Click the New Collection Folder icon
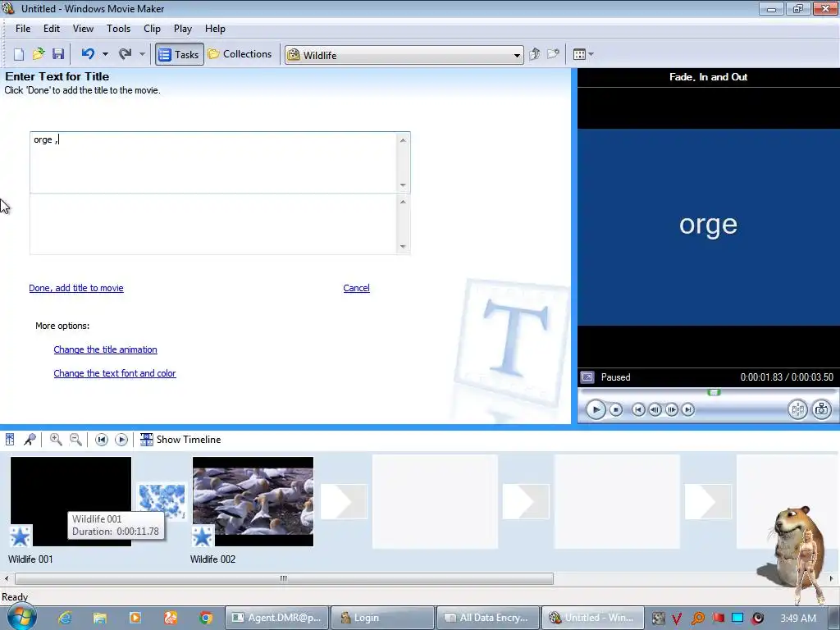The image size is (840, 630). [553, 54]
